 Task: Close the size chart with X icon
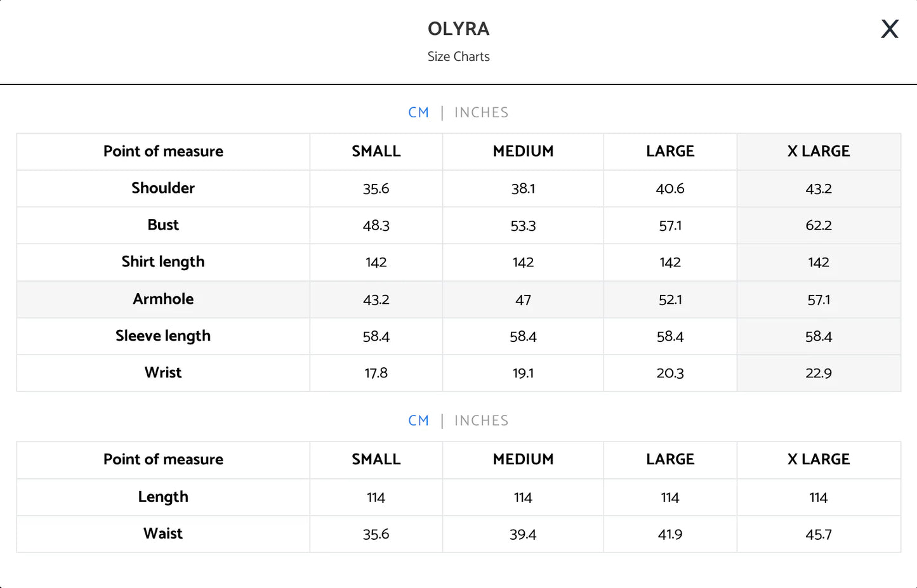pyautogui.click(x=890, y=29)
